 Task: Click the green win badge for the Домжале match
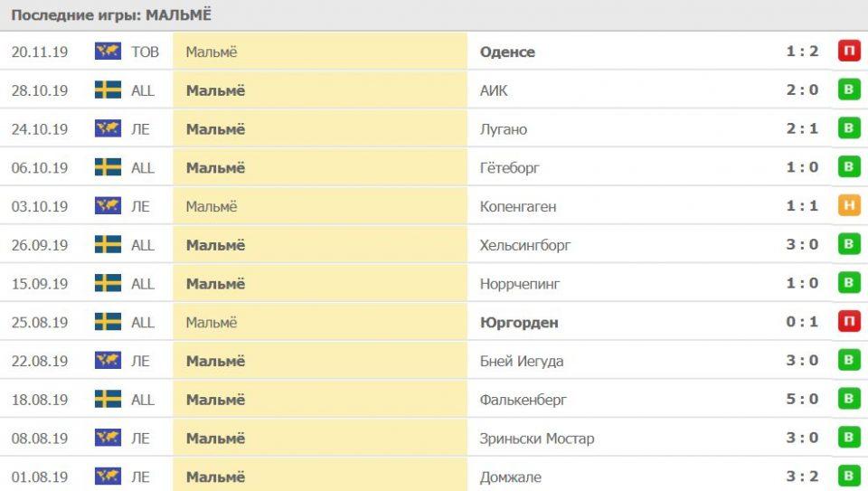pyautogui.click(x=848, y=477)
